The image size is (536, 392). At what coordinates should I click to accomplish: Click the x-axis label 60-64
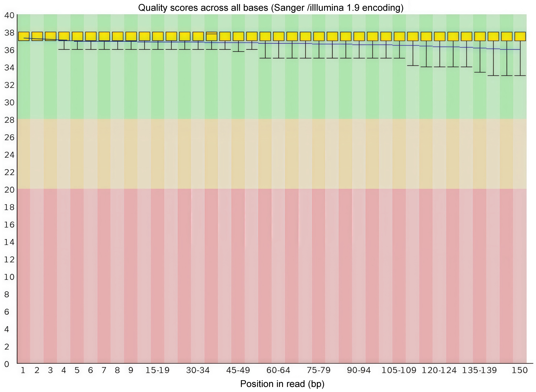pyautogui.click(x=278, y=370)
